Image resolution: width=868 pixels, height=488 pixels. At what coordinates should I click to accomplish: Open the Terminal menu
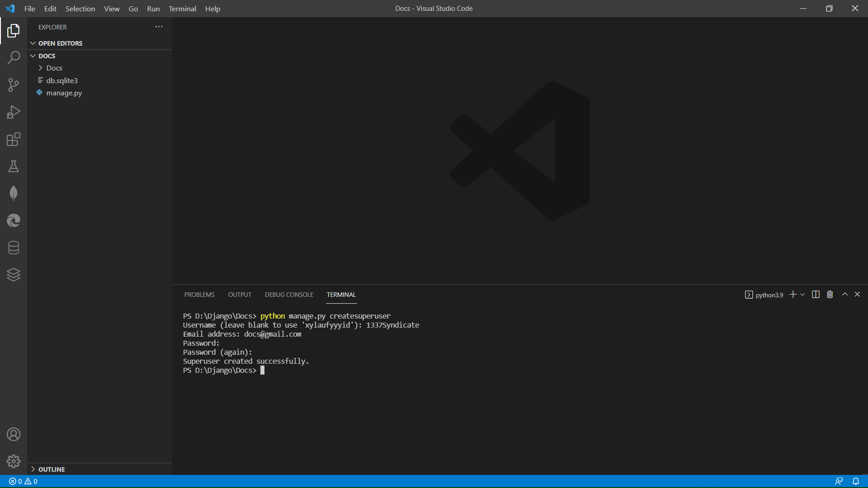pos(182,9)
